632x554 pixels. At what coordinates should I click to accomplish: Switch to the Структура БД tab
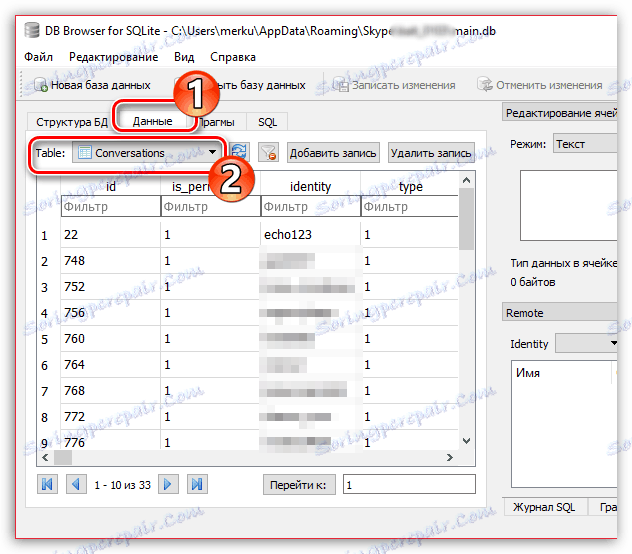(x=72, y=122)
